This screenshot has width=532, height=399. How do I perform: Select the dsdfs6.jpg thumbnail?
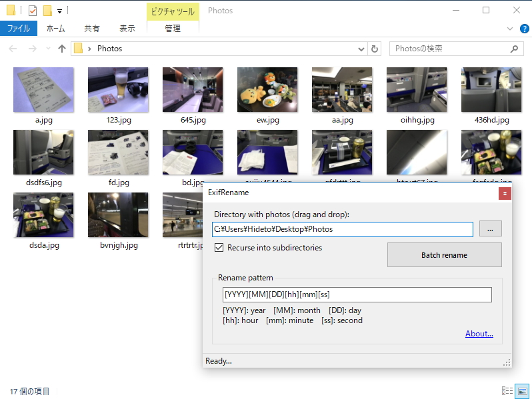43,153
